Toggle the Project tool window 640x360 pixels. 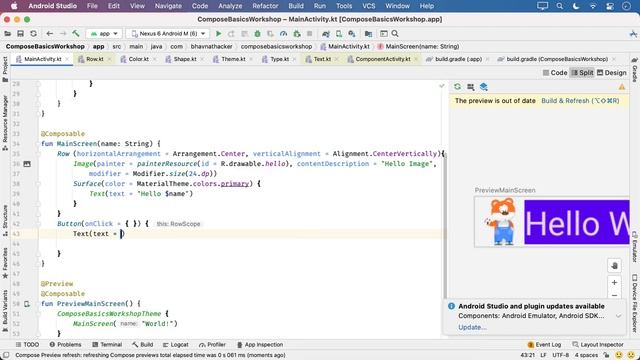pos(5,69)
